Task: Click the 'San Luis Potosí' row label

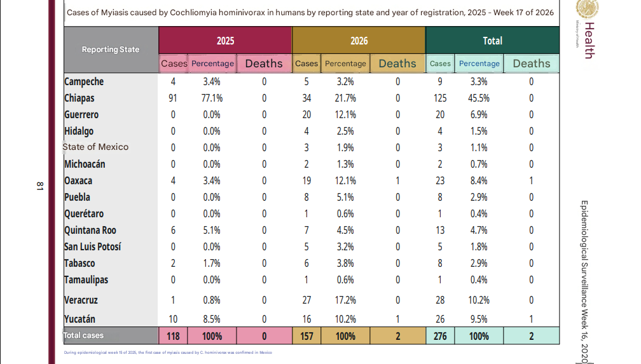Action: pos(93,246)
